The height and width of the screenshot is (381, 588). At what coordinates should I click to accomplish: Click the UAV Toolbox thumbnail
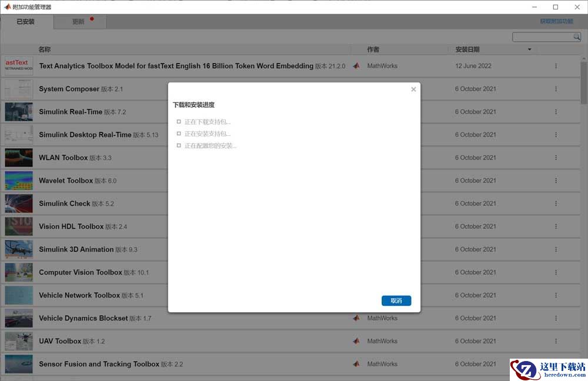19,341
